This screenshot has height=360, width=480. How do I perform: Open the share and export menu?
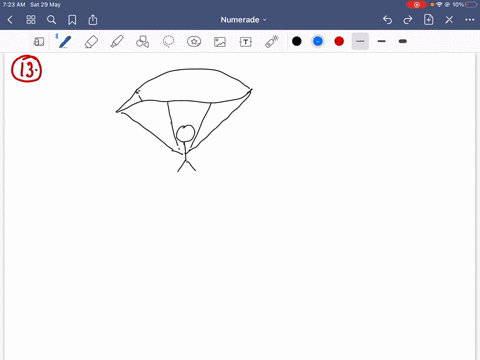(93, 20)
